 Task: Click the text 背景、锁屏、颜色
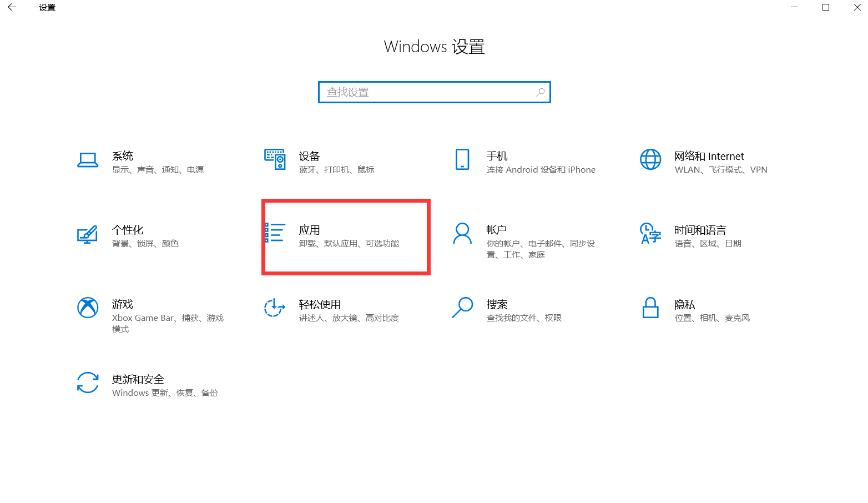(145, 244)
